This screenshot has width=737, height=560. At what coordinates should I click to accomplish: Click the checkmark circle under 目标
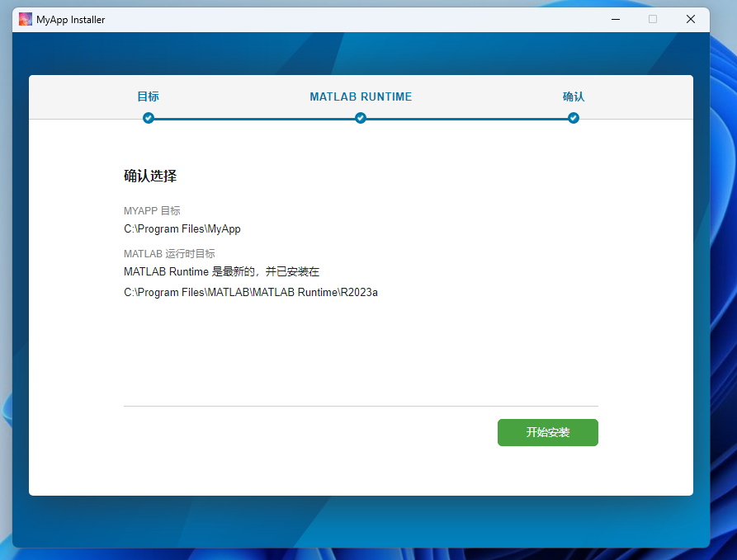tap(149, 118)
